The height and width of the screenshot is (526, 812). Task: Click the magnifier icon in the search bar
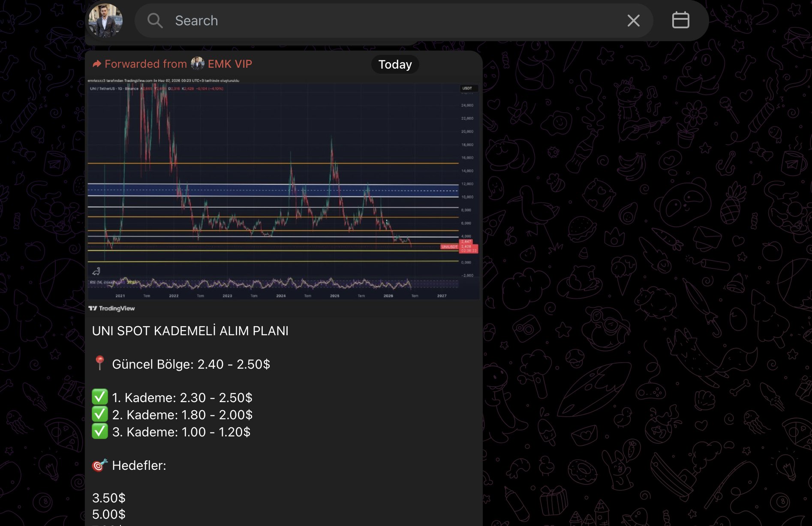[x=155, y=21]
